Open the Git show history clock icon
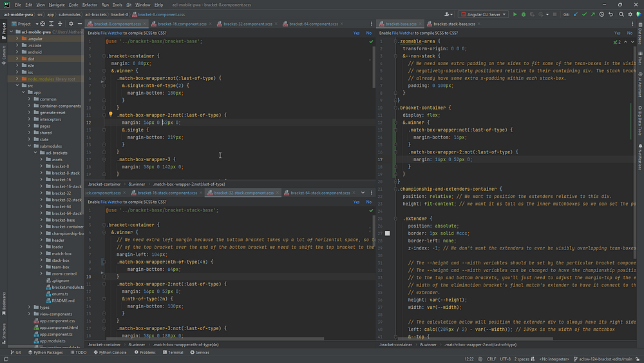 tap(600, 14)
